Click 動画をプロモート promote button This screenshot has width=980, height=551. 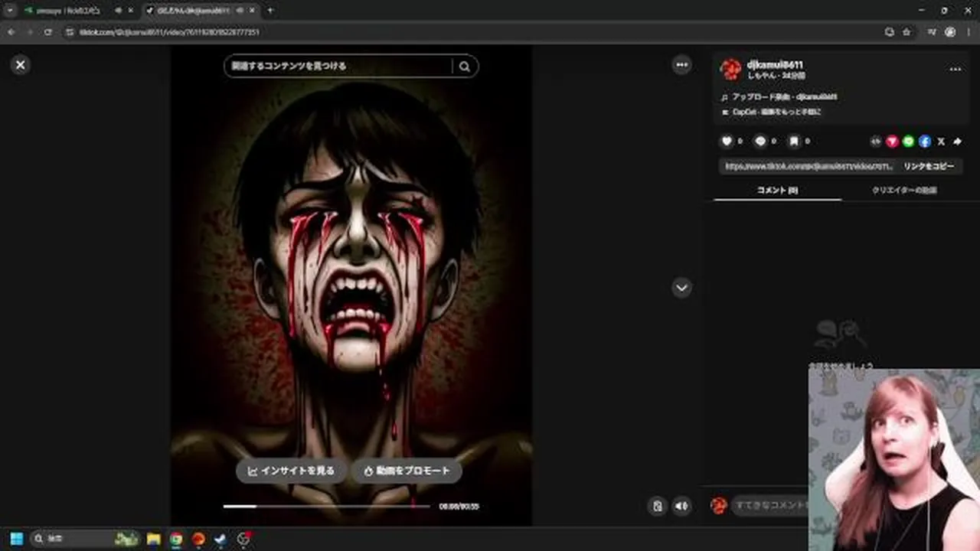pos(407,471)
